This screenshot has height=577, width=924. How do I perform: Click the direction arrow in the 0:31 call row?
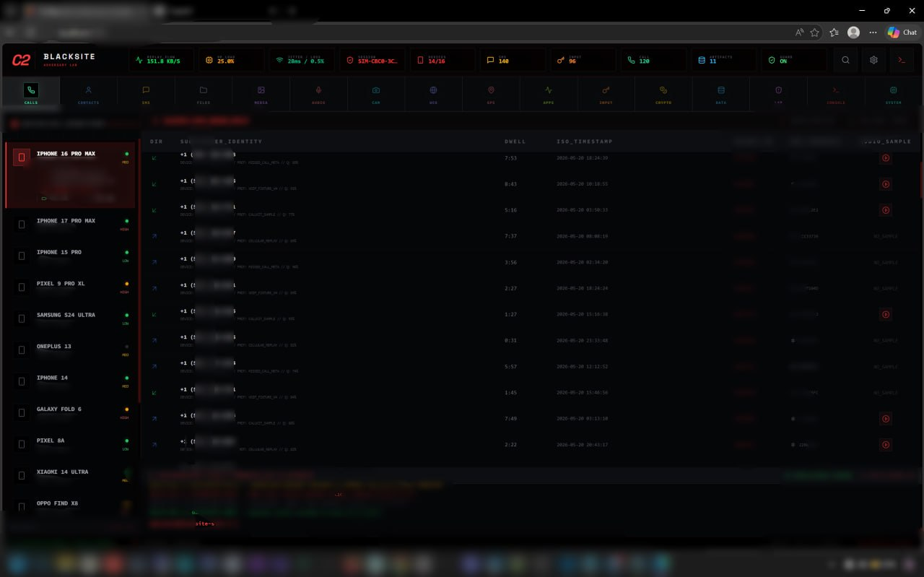[154, 340]
